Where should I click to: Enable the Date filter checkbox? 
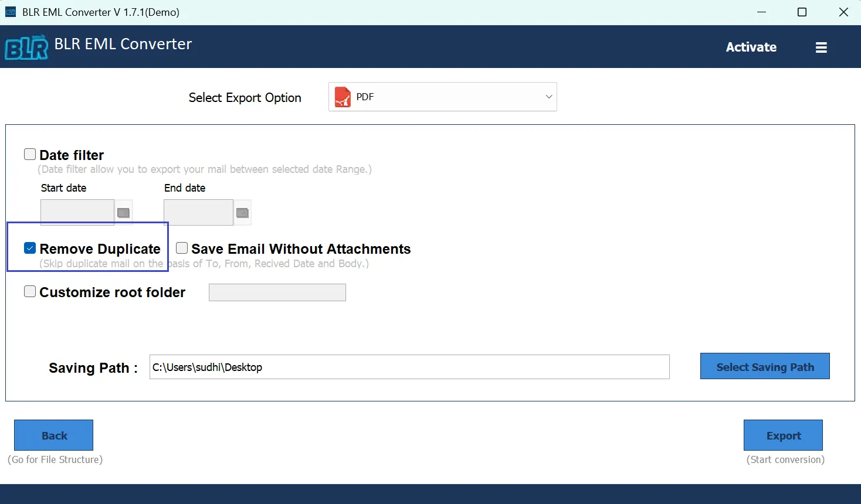pos(30,155)
